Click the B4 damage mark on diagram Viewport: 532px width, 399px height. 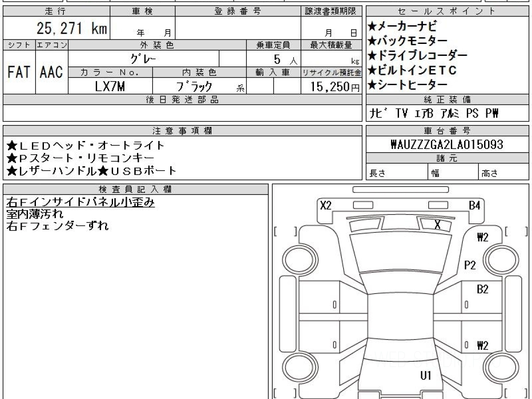point(474,205)
